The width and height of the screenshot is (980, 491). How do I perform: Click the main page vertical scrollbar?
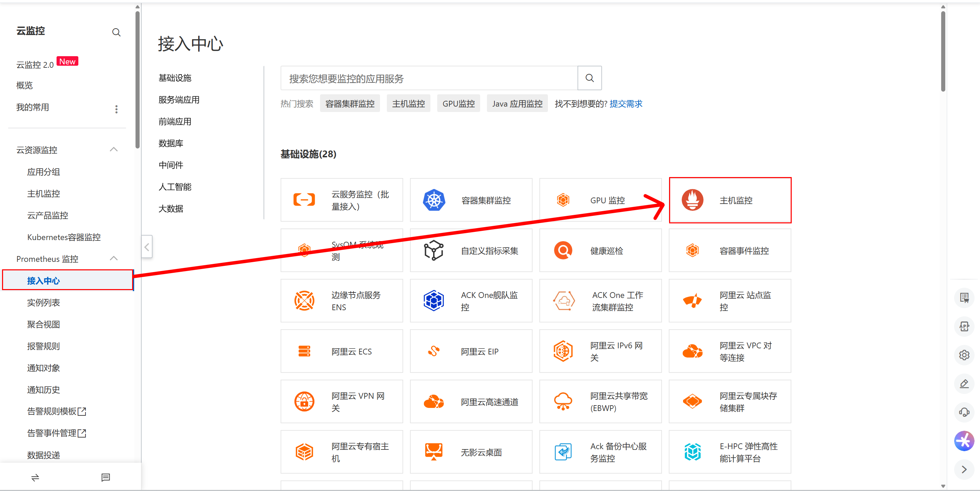943,51
